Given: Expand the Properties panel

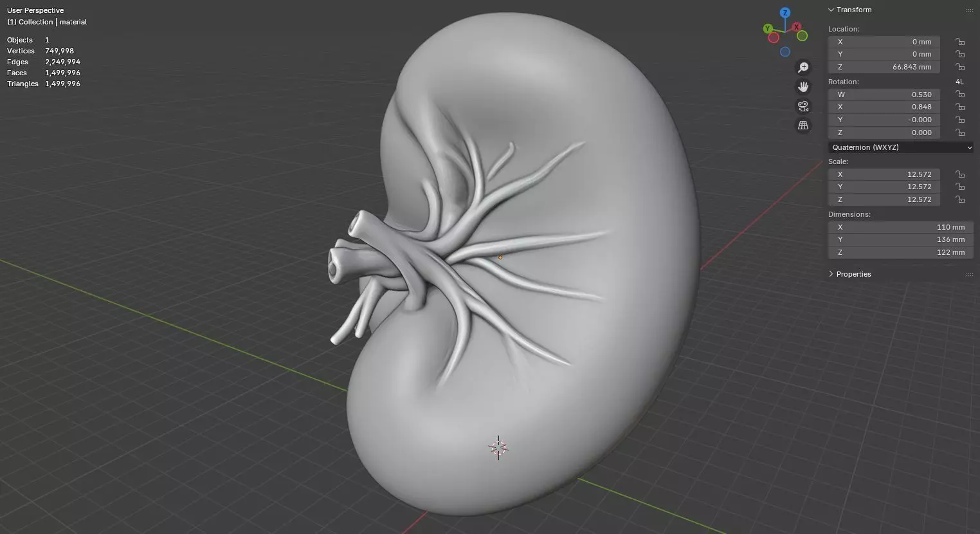Looking at the screenshot, I should point(831,274).
